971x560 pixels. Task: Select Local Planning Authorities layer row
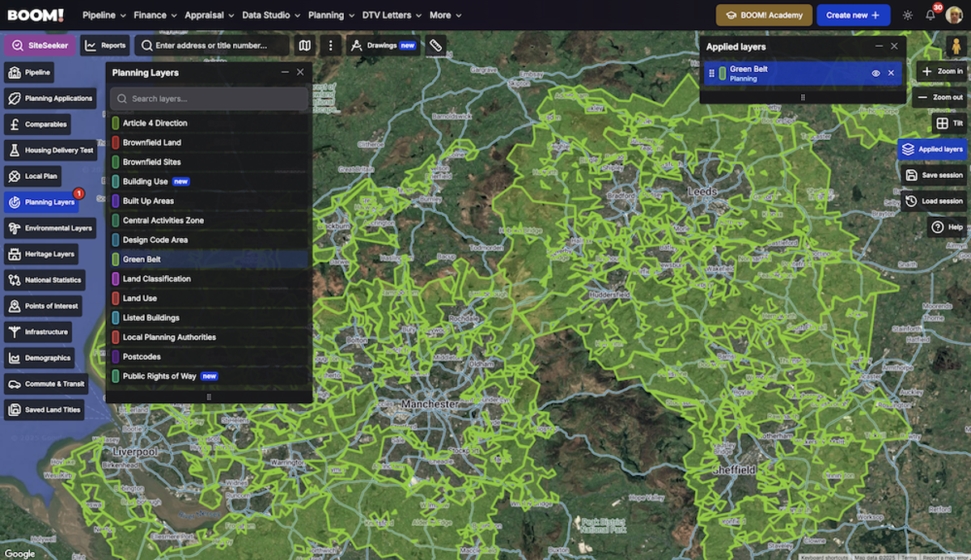coord(209,337)
